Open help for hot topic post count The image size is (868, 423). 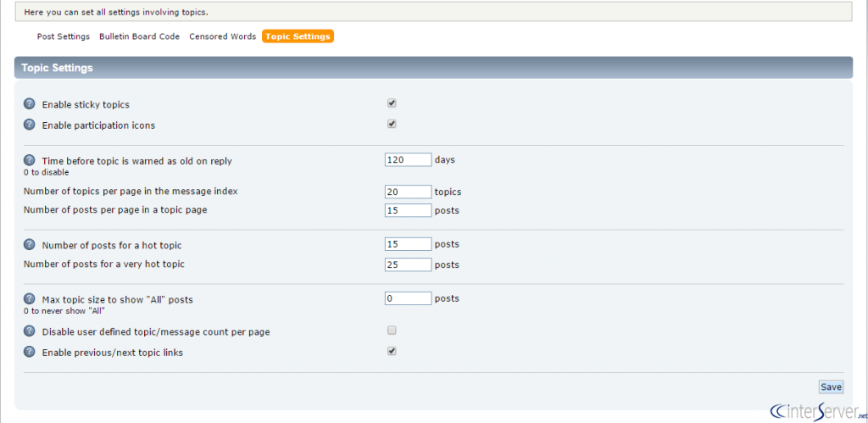(29, 244)
